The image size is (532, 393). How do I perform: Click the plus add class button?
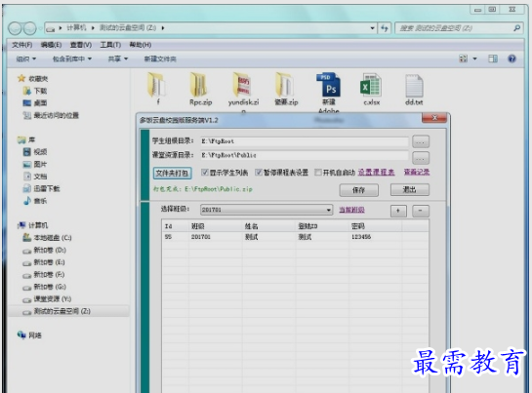(398, 211)
